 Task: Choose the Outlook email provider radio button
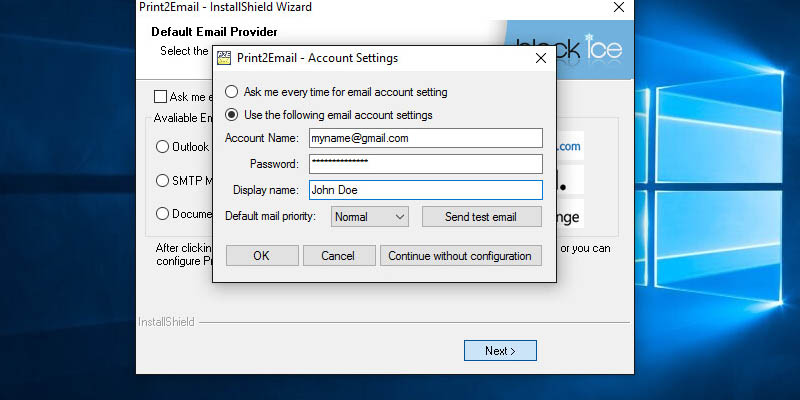tap(163, 147)
